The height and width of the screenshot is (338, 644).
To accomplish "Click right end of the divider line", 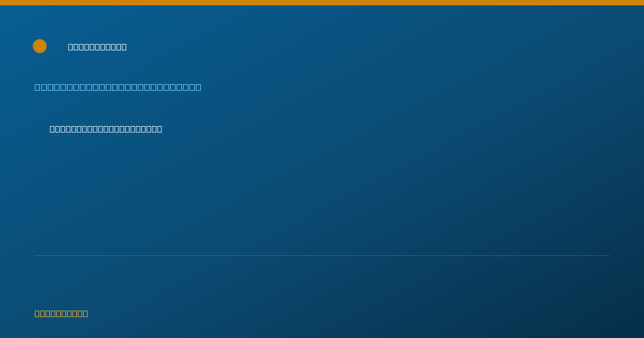I will tap(609, 255).
